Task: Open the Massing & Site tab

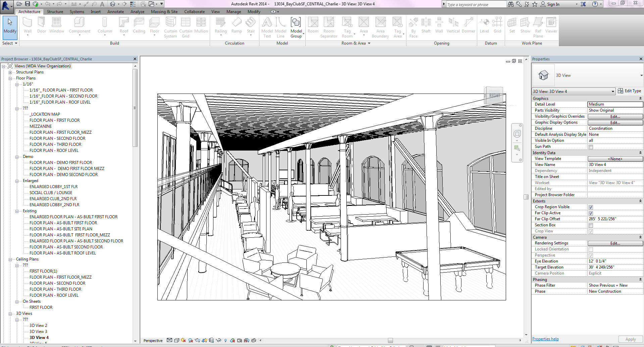Action: (164, 12)
